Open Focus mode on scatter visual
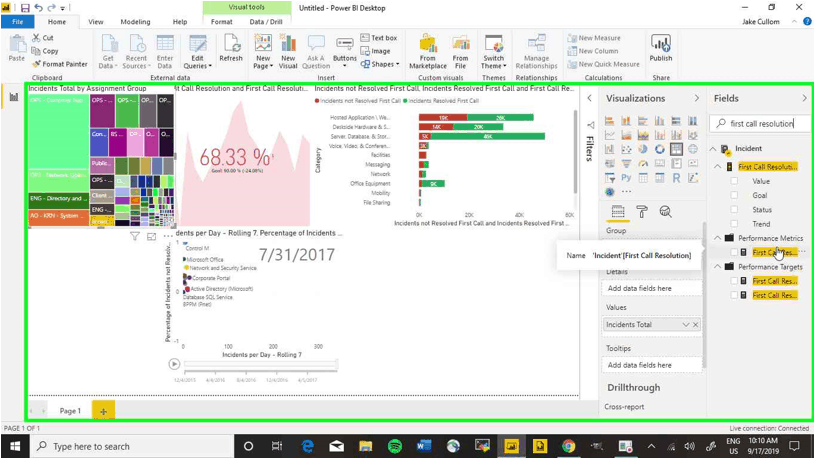The height and width of the screenshot is (459, 816). (x=151, y=237)
